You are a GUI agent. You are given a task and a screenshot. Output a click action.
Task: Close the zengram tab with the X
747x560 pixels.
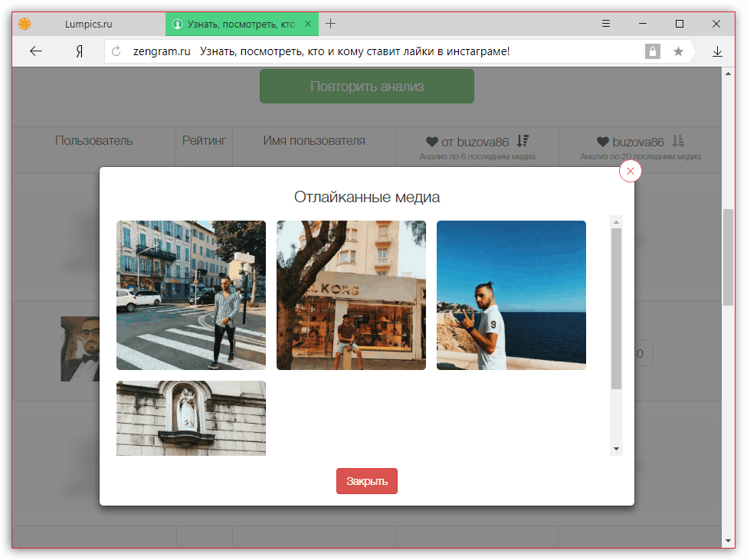[x=308, y=23]
